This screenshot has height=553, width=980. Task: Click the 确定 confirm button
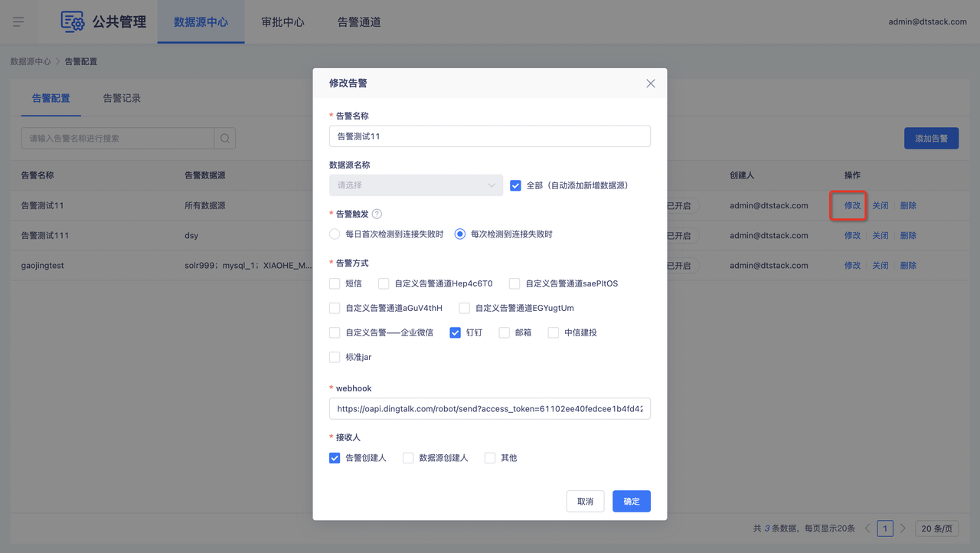coord(631,501)
